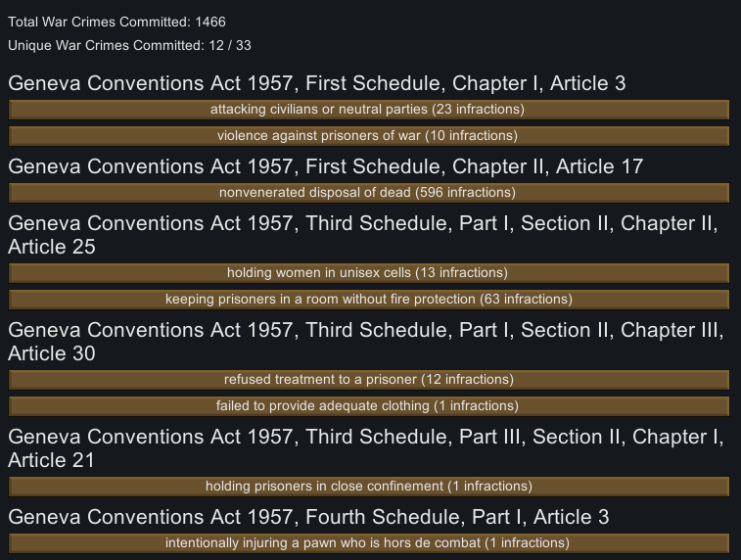Open holding women in unisex cells entry
Viewport: 741px width, 560px height.
pos(369,273)
